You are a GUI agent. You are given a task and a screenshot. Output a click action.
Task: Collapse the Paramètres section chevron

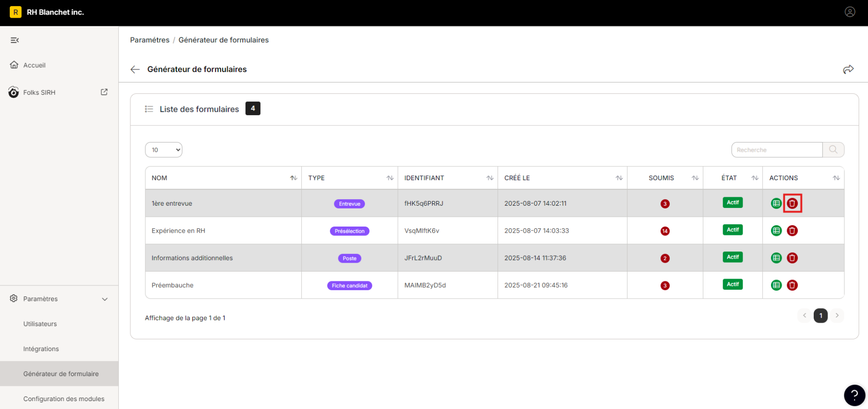pyautogui.click(x=105, y=299)
